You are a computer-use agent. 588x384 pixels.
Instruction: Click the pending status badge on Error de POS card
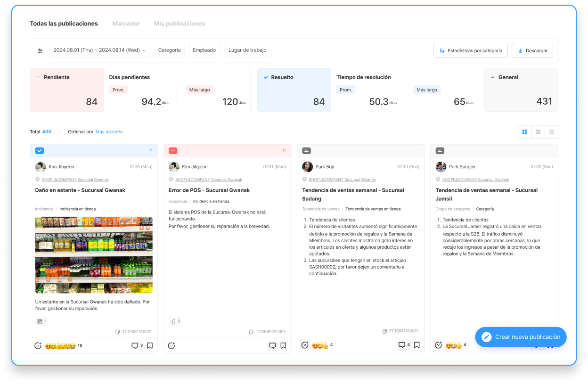pos(173,151)
